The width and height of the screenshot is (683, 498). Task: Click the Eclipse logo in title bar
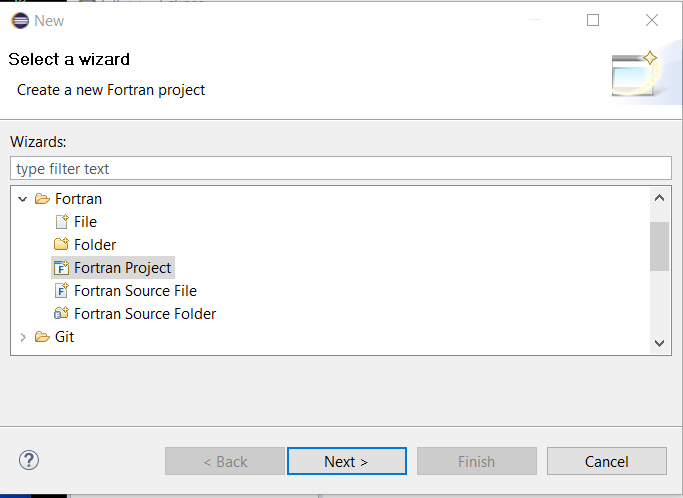click(x=20, y=20)
